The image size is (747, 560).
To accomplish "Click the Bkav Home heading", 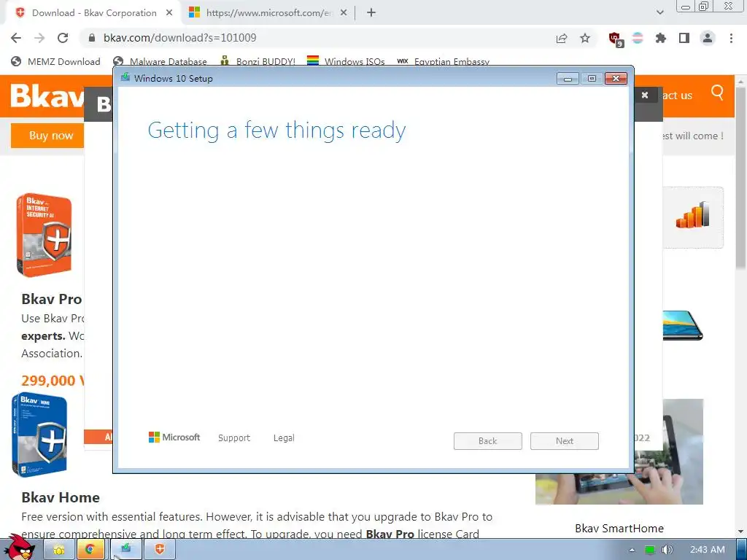I will point(61,497).
